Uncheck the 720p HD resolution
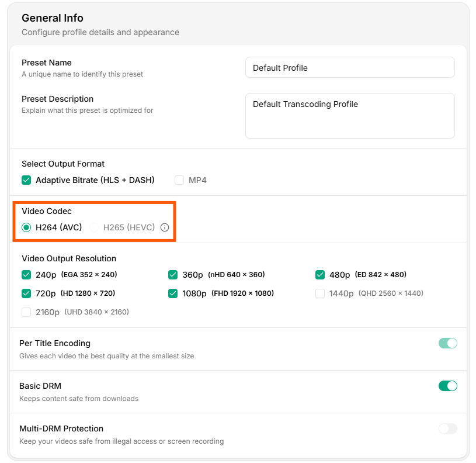 [x=26, y=293]
